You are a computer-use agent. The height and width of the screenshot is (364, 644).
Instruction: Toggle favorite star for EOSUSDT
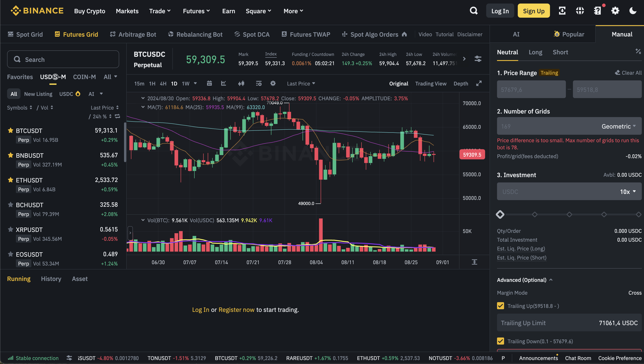click(11, 254)
